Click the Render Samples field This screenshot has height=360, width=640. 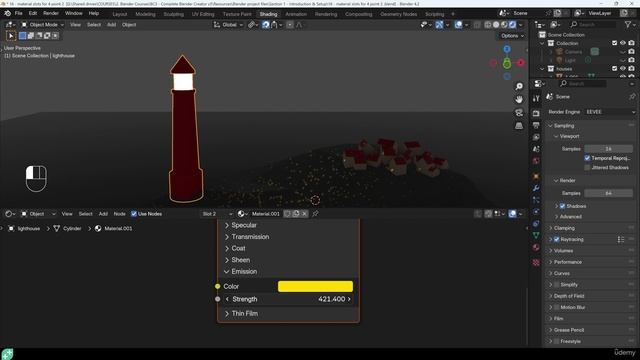[x=609, y=193]
